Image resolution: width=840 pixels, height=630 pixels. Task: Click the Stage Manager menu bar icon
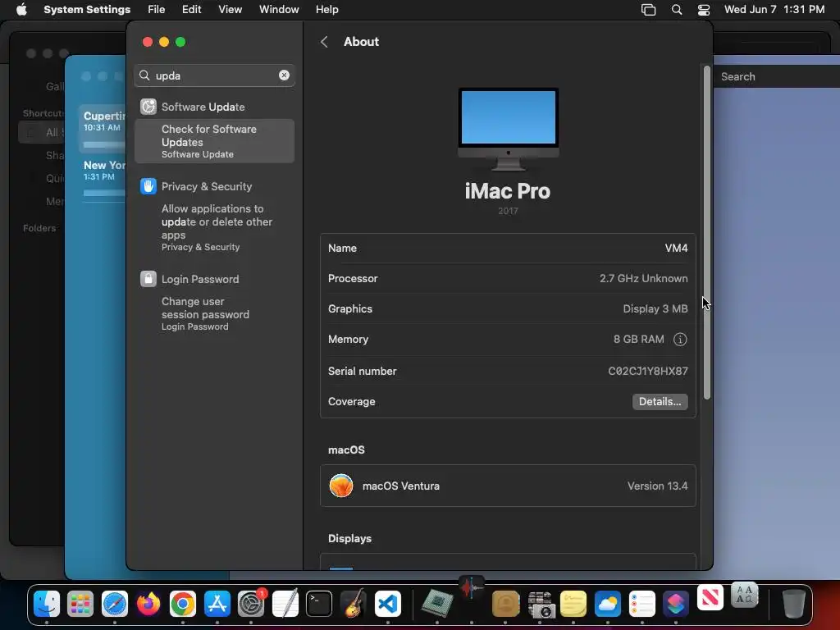(648, 10)
